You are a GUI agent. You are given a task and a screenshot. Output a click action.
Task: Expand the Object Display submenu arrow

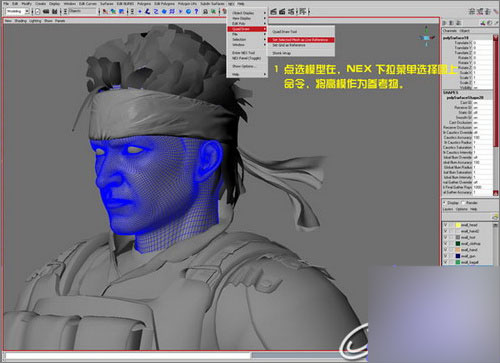point(265,13)
